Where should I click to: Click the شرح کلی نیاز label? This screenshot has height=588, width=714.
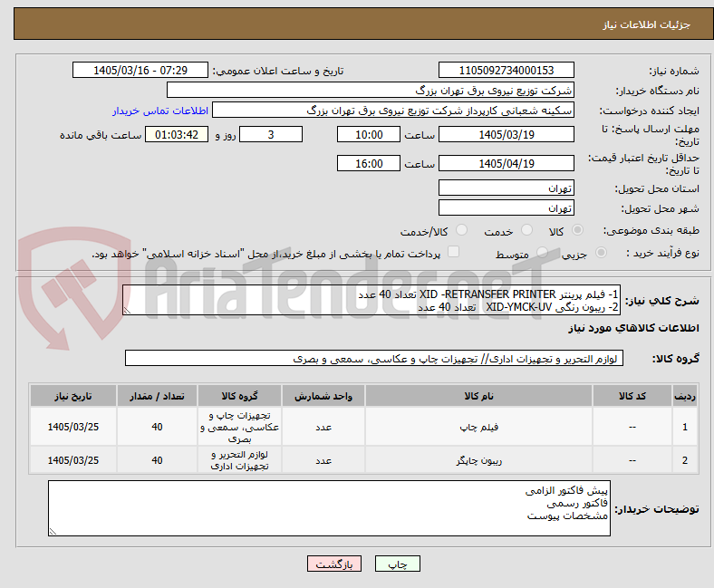tap(661, 301)
